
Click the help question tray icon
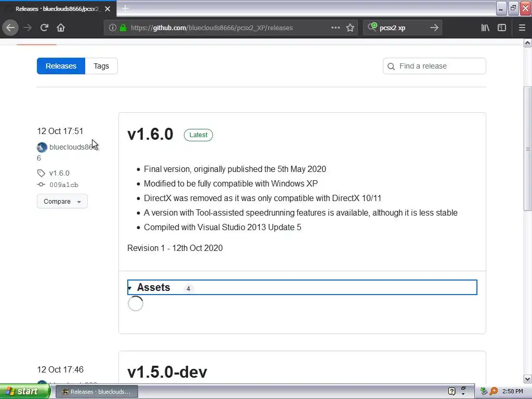tap(451, 392)
